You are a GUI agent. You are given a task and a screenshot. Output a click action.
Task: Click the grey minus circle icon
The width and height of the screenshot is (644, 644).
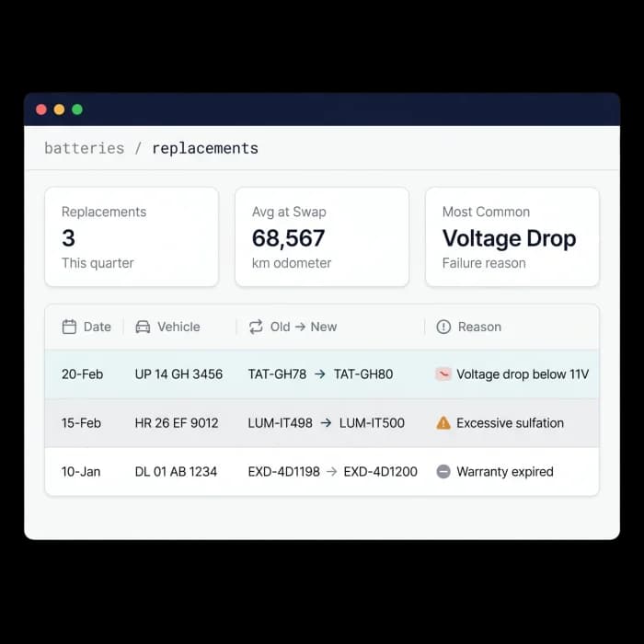(x=443, y=471)
